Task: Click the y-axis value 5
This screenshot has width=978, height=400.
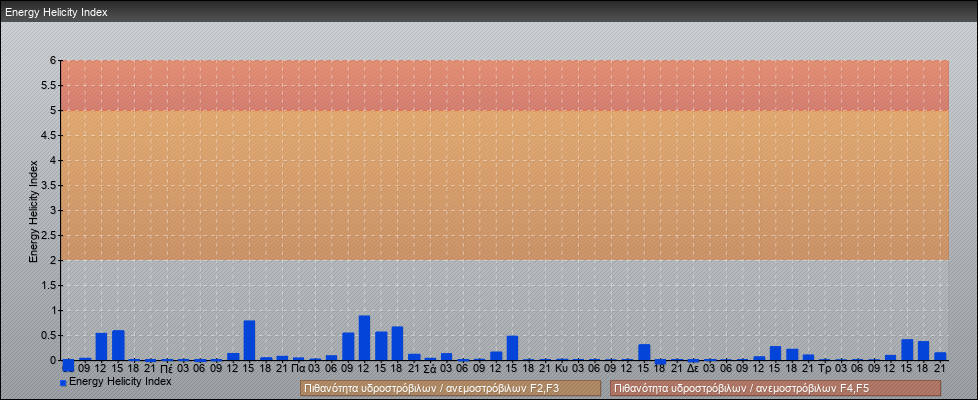Action: coord(54,110)
